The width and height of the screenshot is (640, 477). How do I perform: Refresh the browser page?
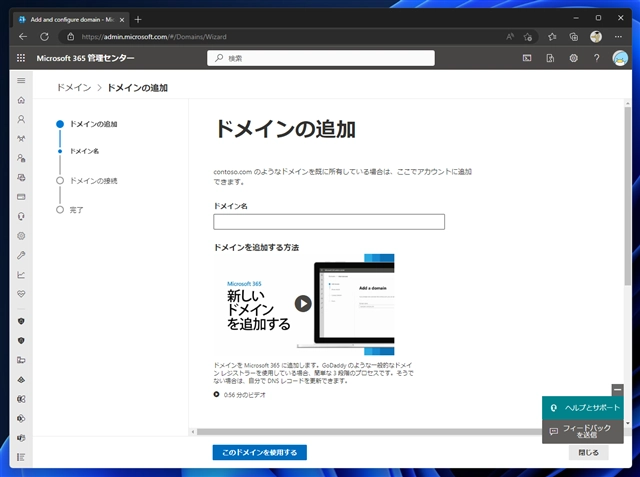(x=44, y=37)
